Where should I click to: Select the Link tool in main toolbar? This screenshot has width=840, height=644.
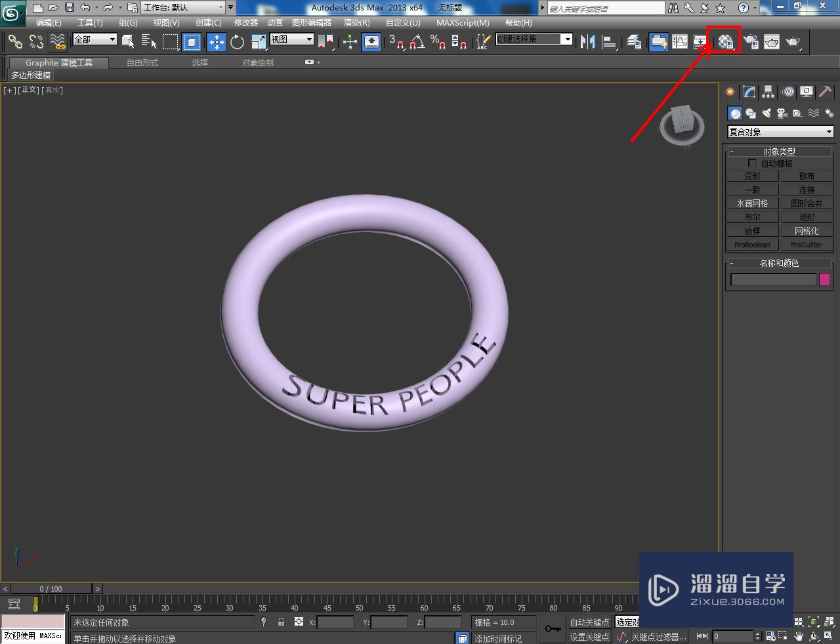point(14,41)
